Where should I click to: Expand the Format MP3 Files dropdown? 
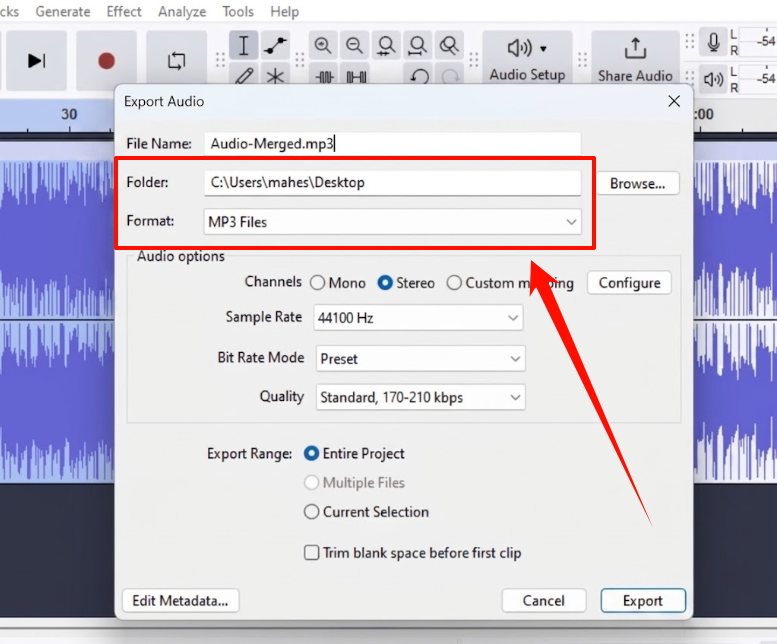point(392,222)
